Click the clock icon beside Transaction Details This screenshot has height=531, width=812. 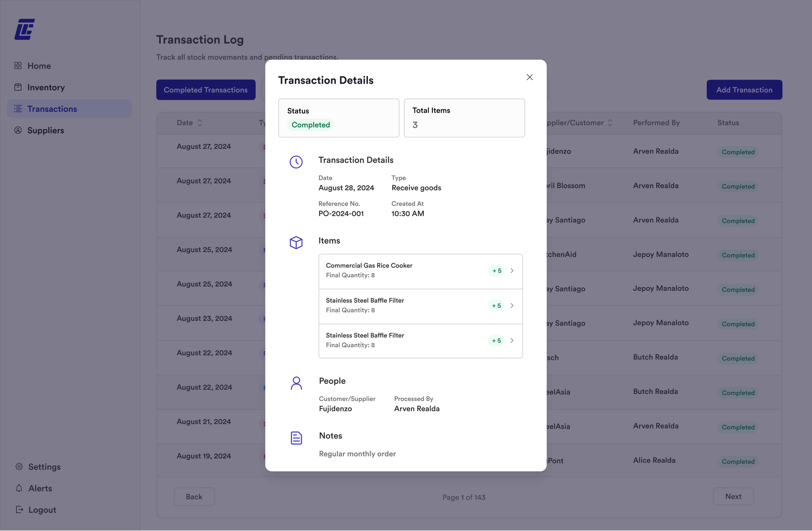tap(296, 162)
